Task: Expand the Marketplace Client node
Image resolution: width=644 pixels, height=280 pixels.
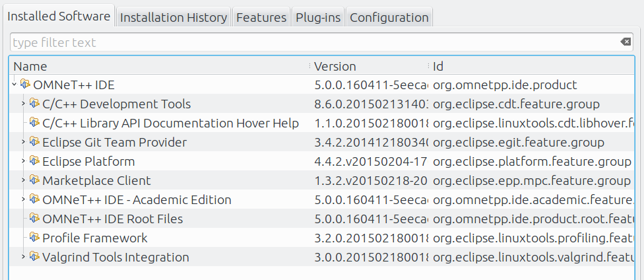Action: point(23,180)
